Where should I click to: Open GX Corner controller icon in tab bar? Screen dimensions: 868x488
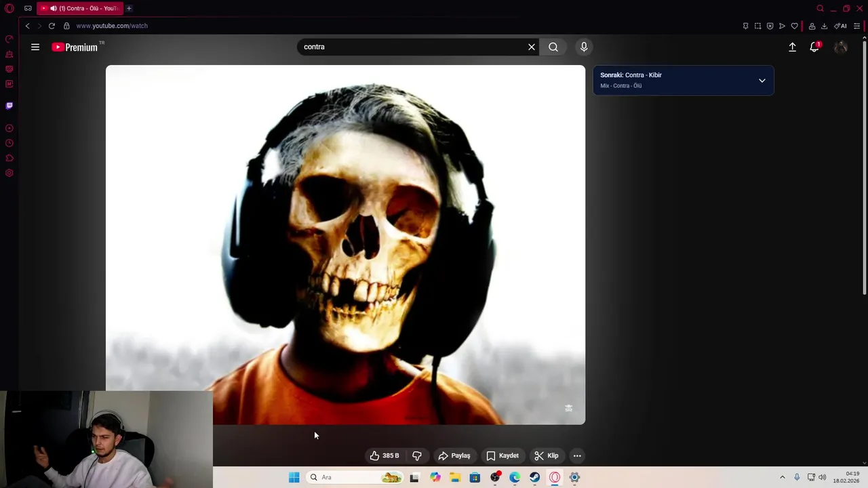point(28,9)
